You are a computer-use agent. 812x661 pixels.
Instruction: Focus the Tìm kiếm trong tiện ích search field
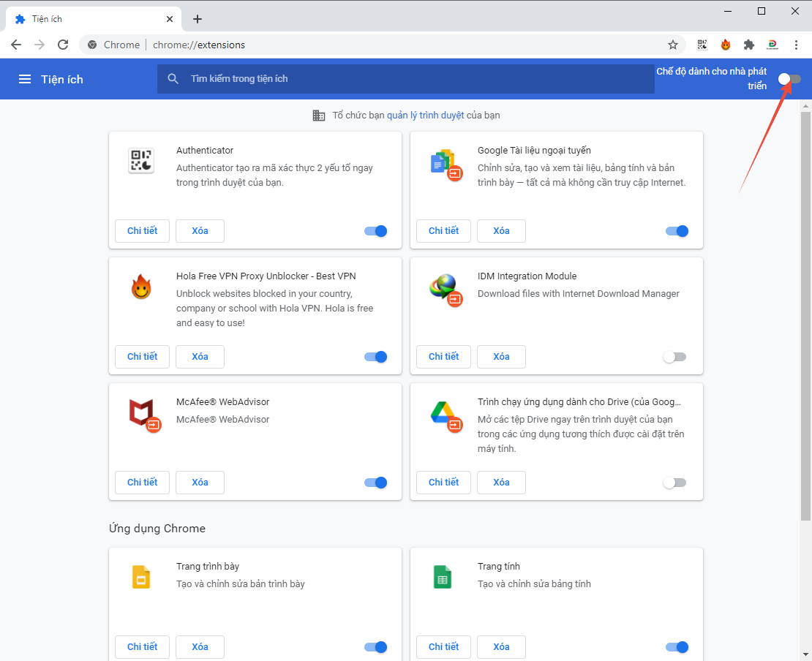406,79
